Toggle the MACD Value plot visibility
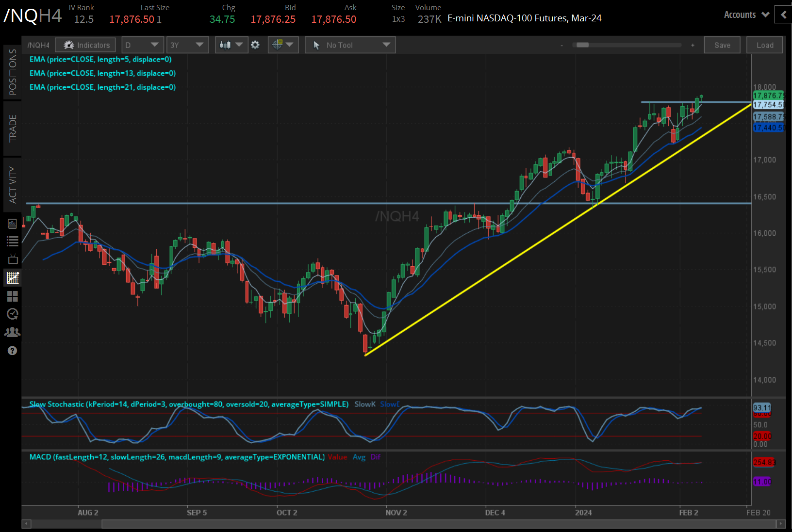 [338, 457]
